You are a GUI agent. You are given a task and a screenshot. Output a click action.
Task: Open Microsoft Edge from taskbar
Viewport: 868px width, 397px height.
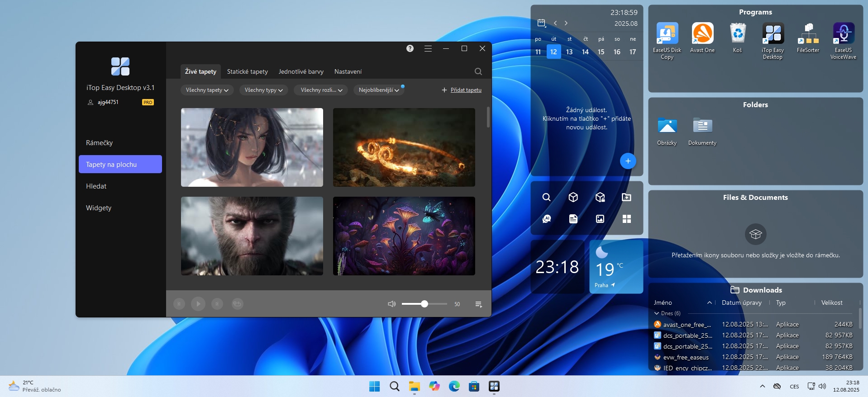coord(454,386)
